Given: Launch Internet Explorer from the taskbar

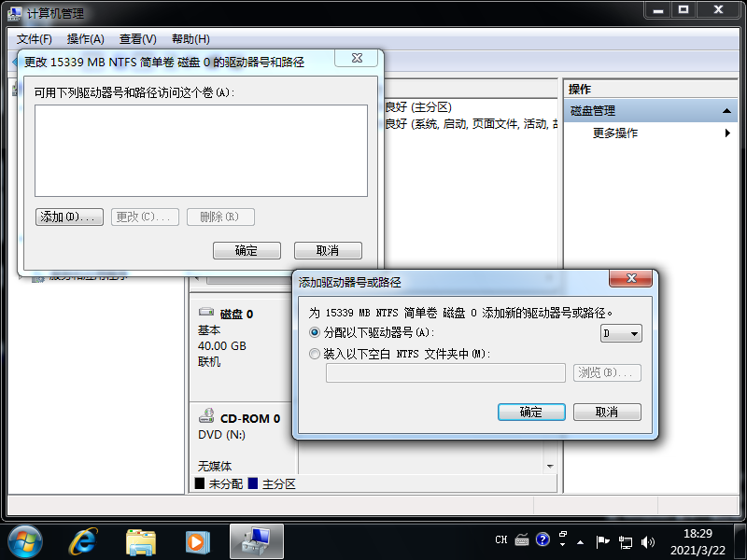Looking at the screenshot, I should tap(83, 539).
